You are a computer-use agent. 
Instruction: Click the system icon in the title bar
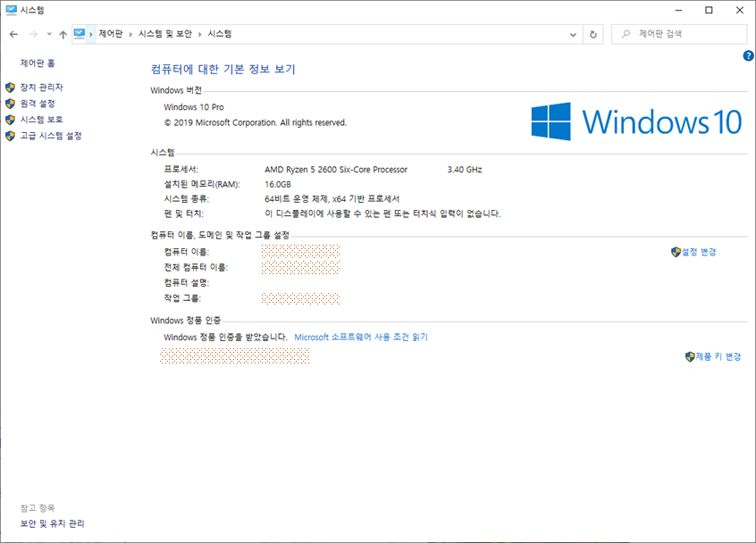(x=11, y=10)
